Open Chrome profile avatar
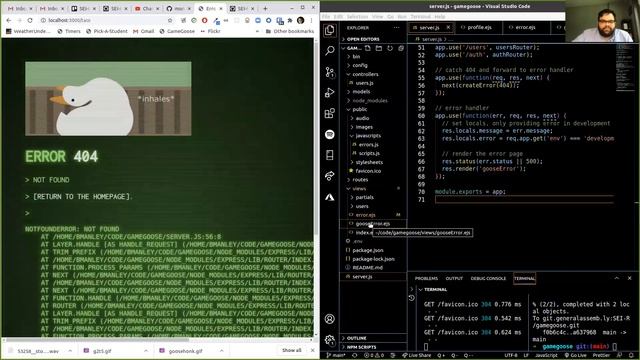The width and height of the screenshot is (640, 360). tap(300, 20)
